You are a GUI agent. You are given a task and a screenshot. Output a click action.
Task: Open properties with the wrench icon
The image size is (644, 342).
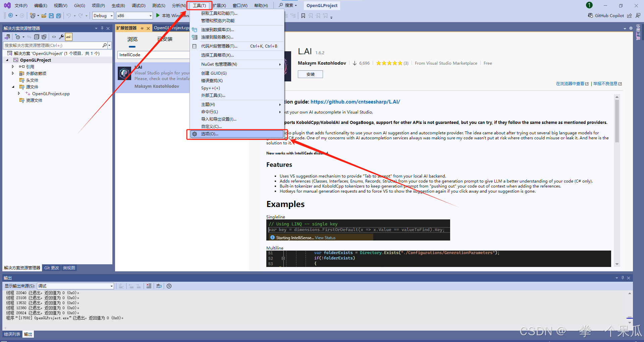pyautogui.click(x=61, y=37)
